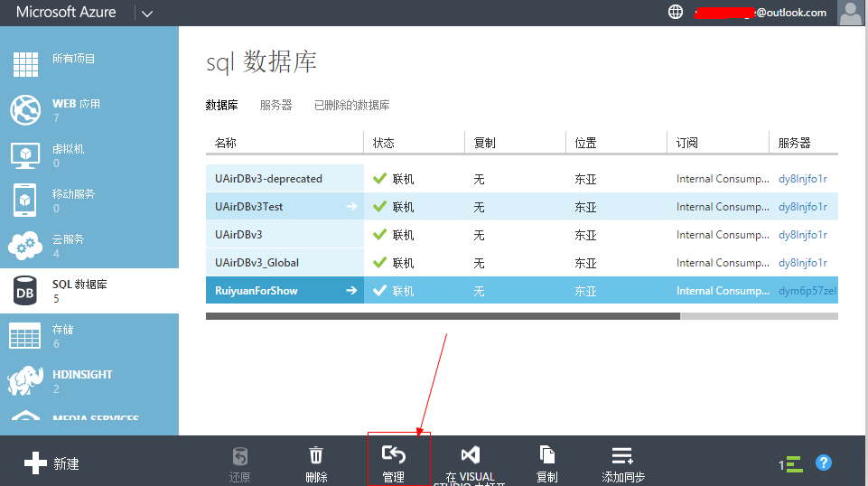
Task: Open server link dy8lnjfo1r for UAirDBv3-deprecated
Action: [803, 179]
